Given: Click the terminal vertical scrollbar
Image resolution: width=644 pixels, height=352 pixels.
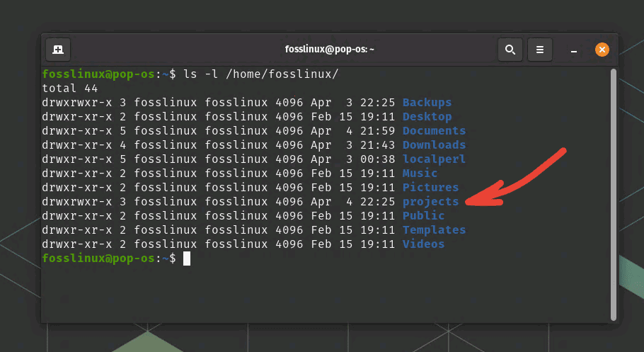Looking at the screenshot, I should (x=613, y=195).
